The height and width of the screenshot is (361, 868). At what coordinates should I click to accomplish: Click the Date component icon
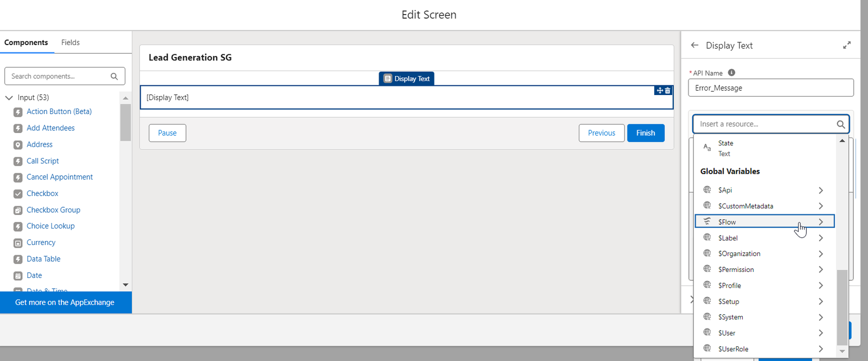(x=18, y=276)
